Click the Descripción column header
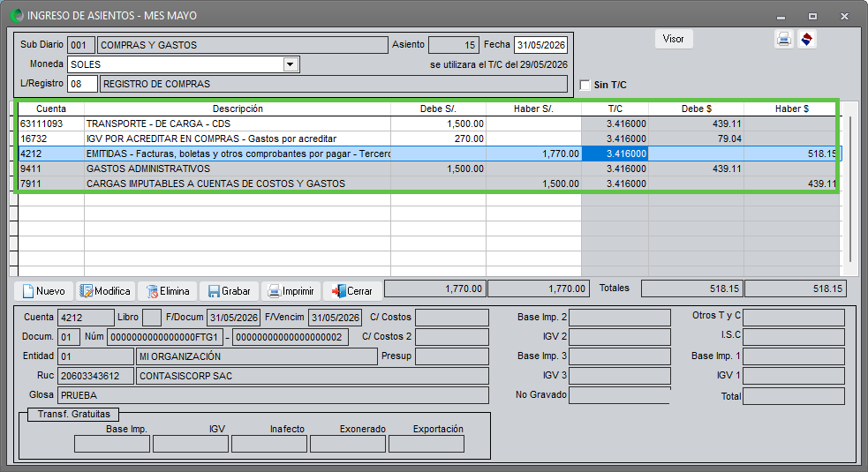 pos(238,109)
